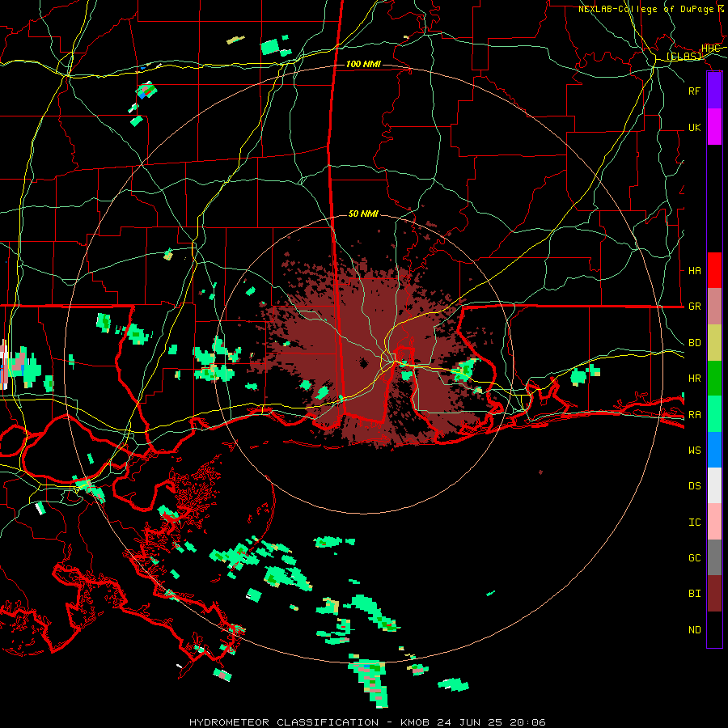Click the '24 JUN 25' date text
The width and height of the screenshot is (728, 728).
point(469,722)
